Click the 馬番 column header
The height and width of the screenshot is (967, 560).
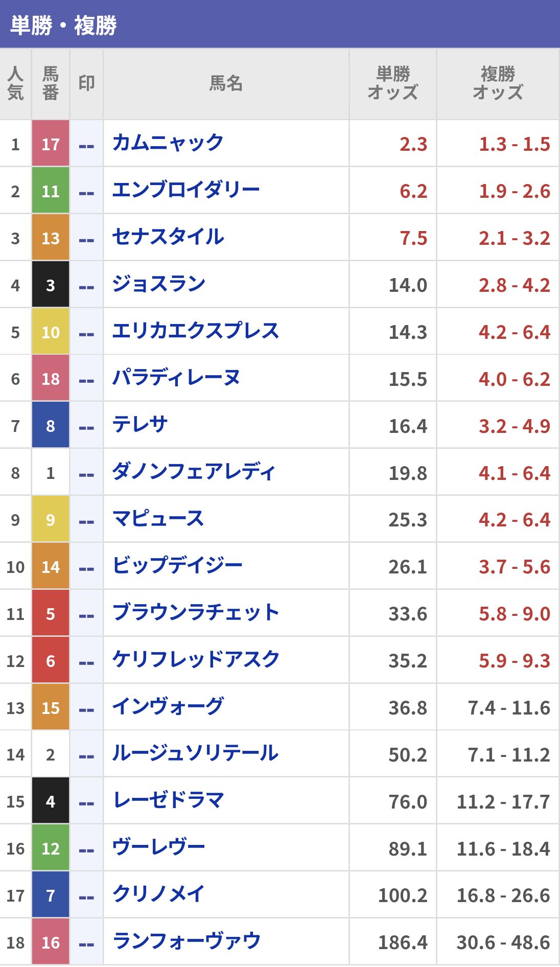50,83
